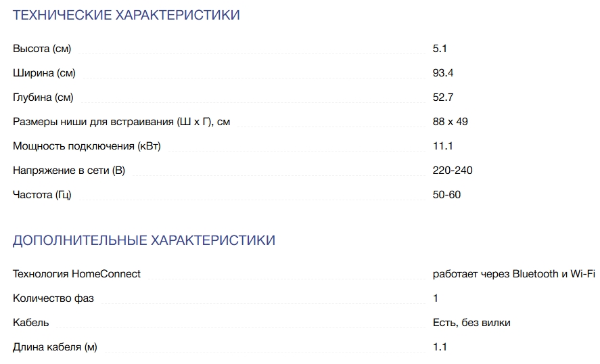The height and width of the screenshot is (364, 600).
Task: Click the Мощность подключения (кВт) label
Action: click(x=87, y=146)
